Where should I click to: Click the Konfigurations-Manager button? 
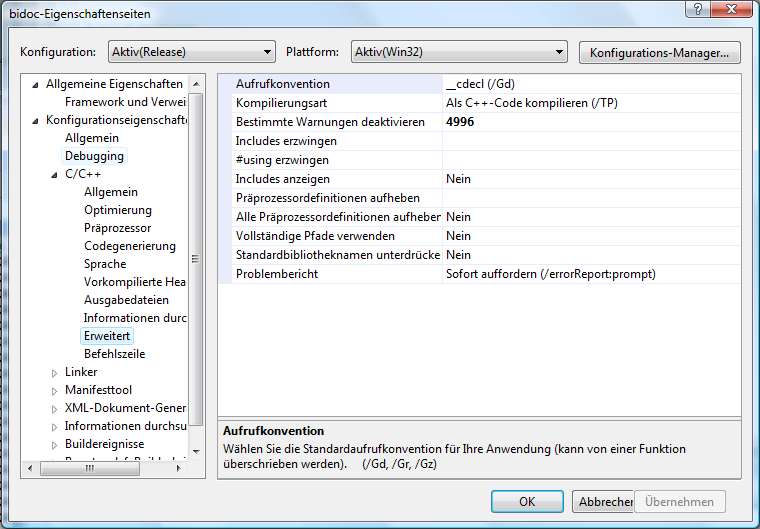pyautogui.click(x=659, y=52)
